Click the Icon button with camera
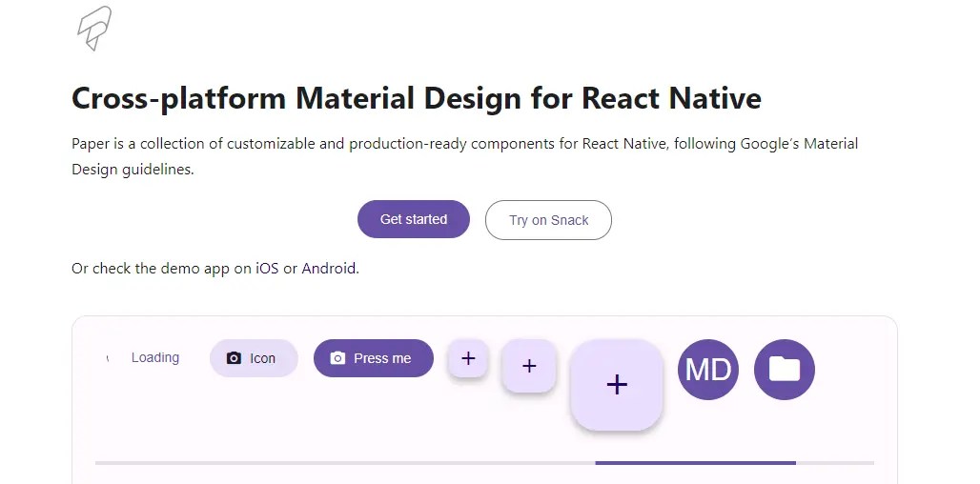Screen dimensions: 980x484 254,358
